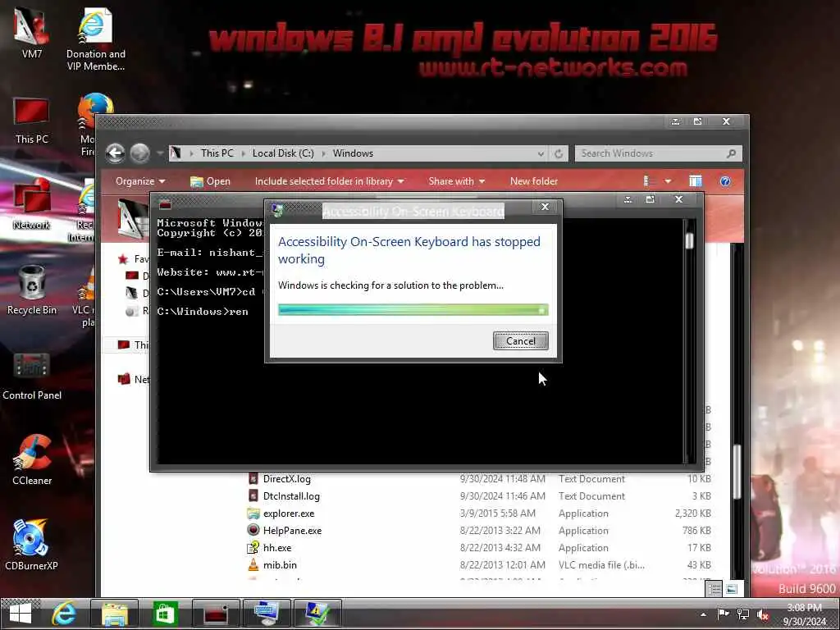Cancel the solution check dialog

click(520, 340)
